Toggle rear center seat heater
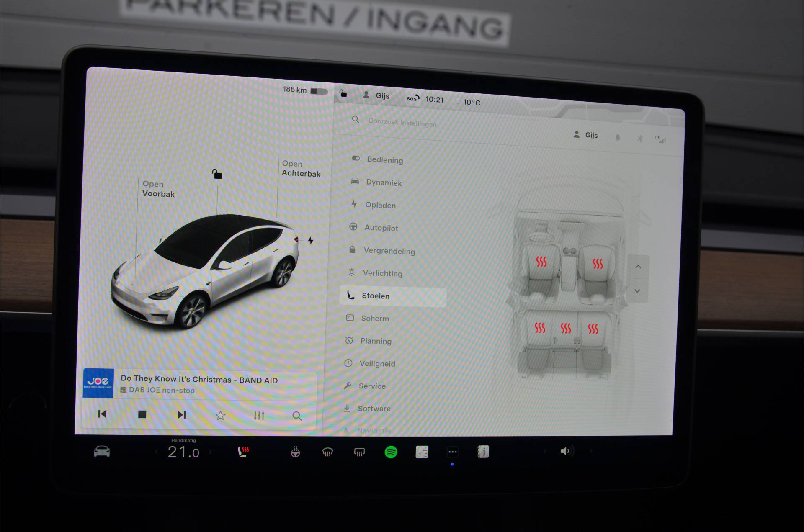 (566, 328)
